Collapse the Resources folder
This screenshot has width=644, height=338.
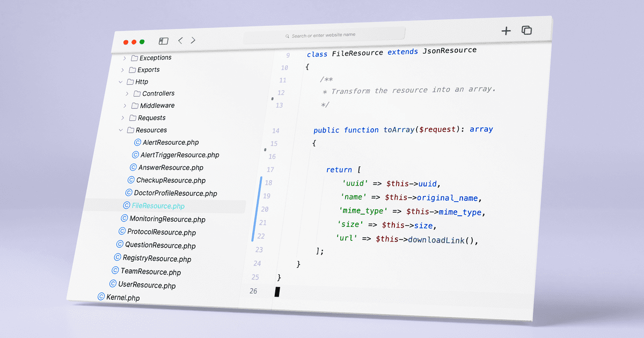121,130
